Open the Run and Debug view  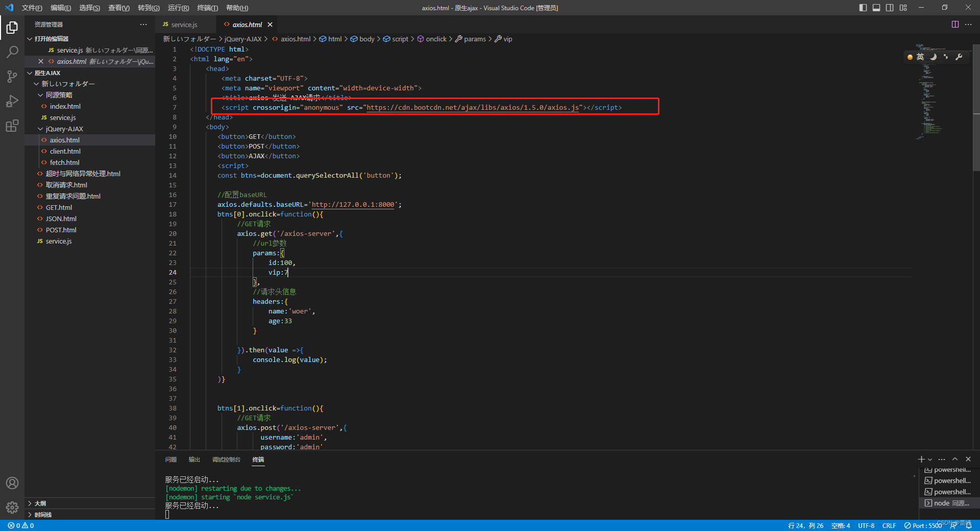click(x=12, y=101)
